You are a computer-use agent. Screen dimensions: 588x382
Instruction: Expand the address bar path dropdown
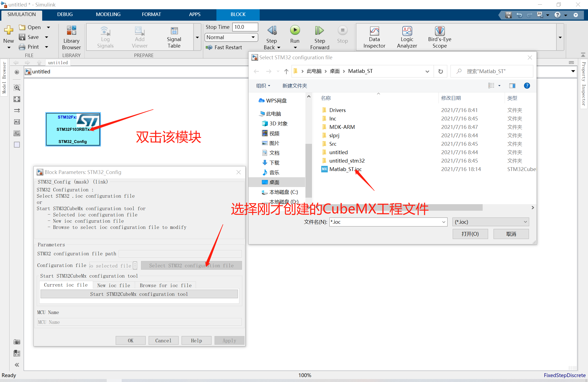pyautogui.click(x=427, y=72)
